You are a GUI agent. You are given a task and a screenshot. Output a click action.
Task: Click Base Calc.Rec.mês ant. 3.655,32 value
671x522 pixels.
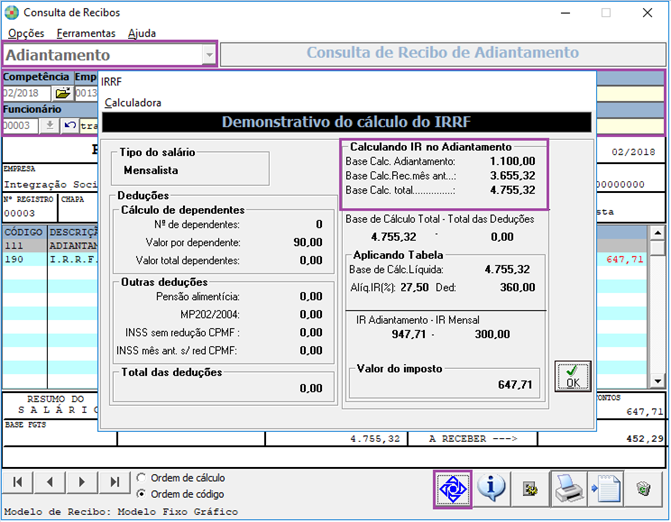coord(513,175)
